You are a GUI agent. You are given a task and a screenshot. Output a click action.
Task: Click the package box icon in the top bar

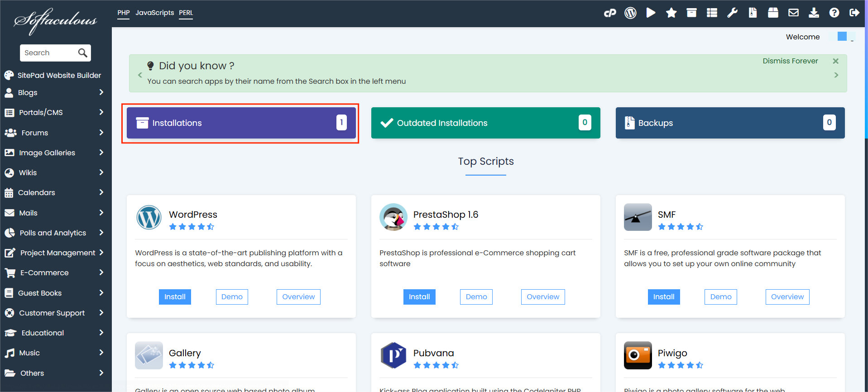pyautogui.click(x=773, y=13)
